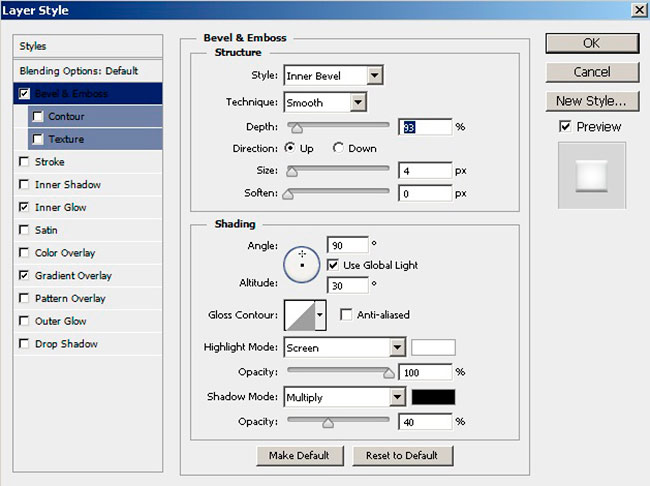Enable the Texture checkbox
Image resolution: width=650 pixels, height=486 pixels.
38,139
